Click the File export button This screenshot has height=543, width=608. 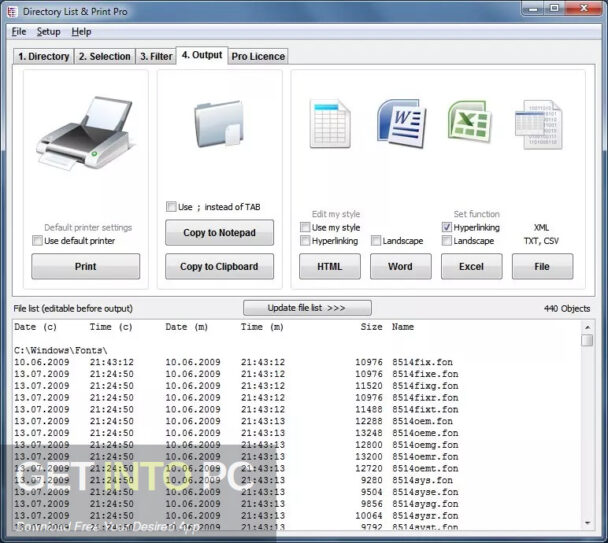tap(542, 266)
